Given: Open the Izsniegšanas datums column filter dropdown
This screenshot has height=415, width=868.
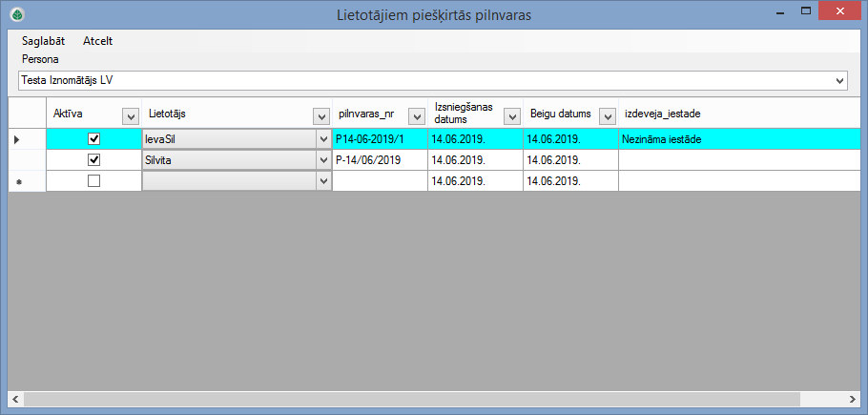Looking at the screenshot, I should coord(511,116).
